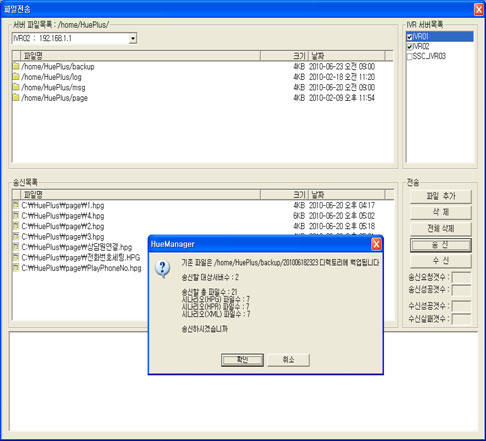This screenshot has width=486, height=441.
Task: Click the PlayPhoneNo.hpg file icon
Action: [x=16, y=267]
